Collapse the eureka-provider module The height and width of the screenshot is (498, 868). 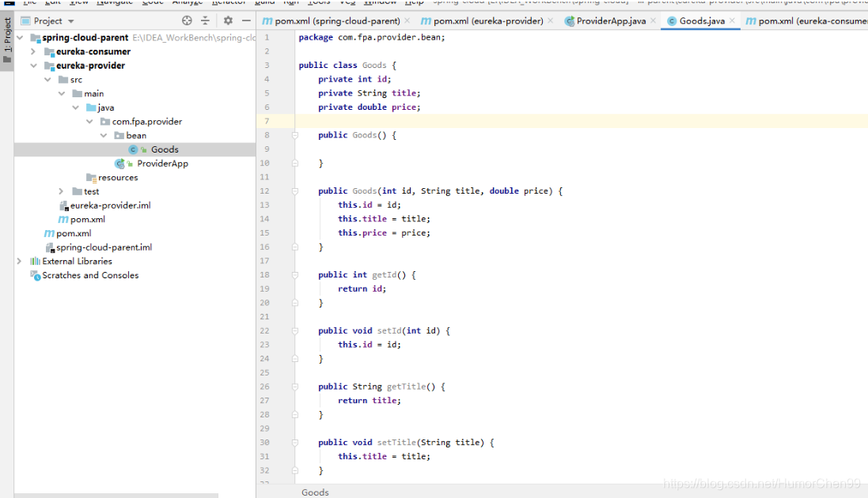click(33, 66)
